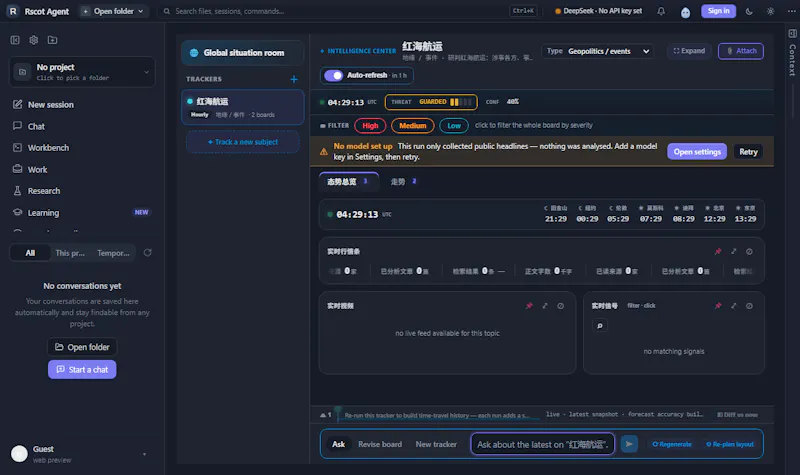The width and height of the screenshot is (800, 475).
Task: Refresh the conversations list
Action: click(147, 253)
